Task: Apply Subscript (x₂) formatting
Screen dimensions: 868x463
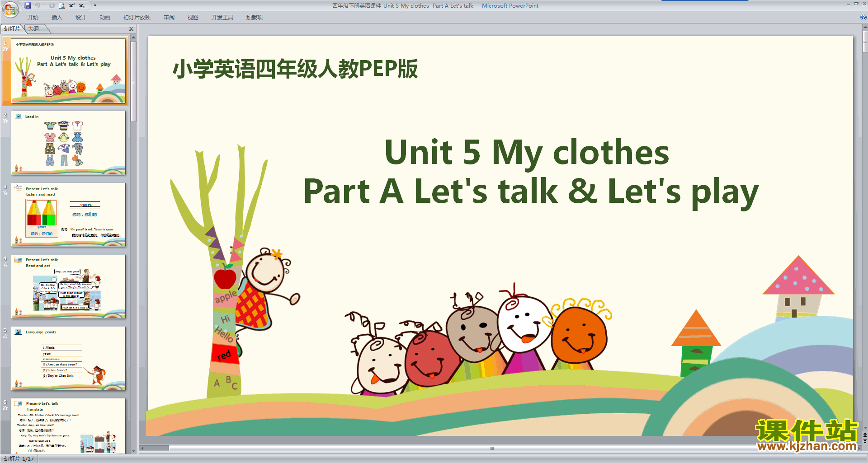Action: [x=82, y=5]
